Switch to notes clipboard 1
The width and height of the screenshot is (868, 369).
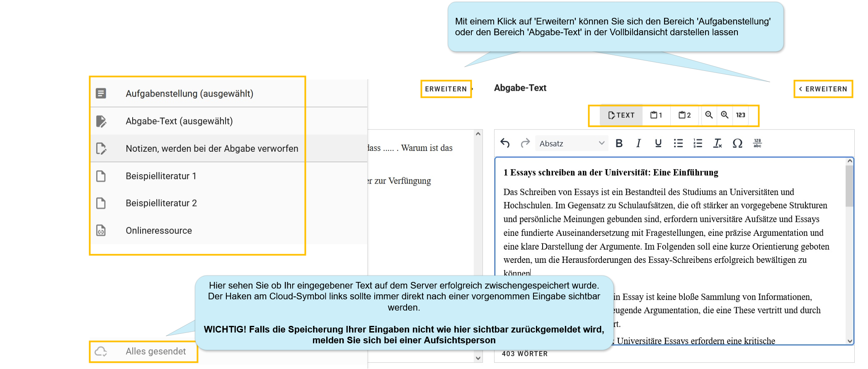tap(656, 115)
